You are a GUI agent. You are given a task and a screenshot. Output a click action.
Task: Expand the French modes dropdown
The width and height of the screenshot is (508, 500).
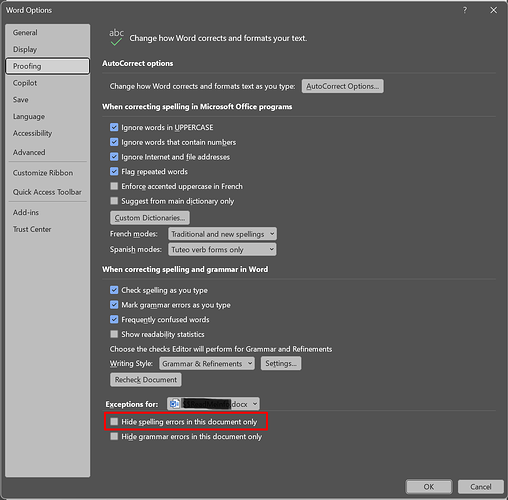point(222,234)
